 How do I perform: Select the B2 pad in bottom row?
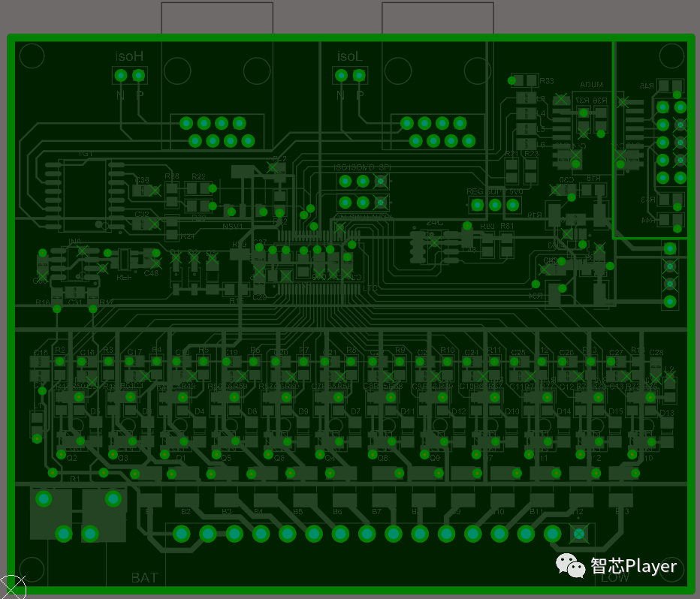(181, 534)
